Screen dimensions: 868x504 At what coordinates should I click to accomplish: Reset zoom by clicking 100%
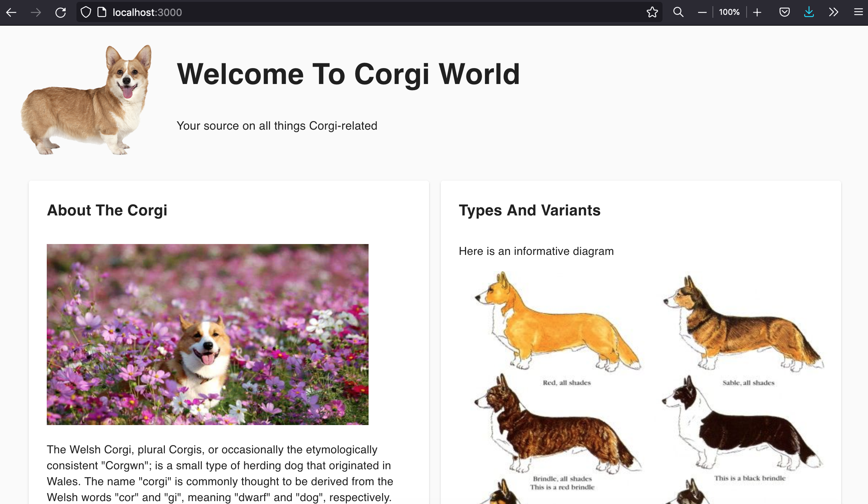pos(729,12)
